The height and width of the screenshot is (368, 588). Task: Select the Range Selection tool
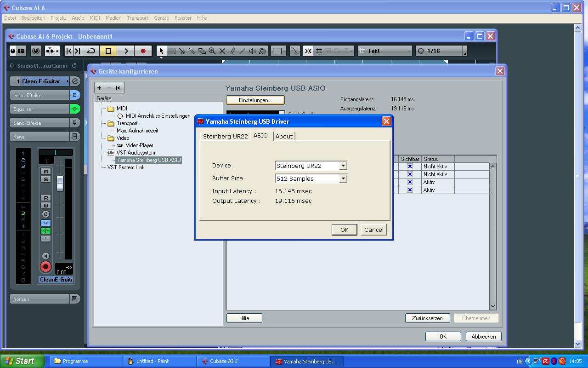click(172, 51)
